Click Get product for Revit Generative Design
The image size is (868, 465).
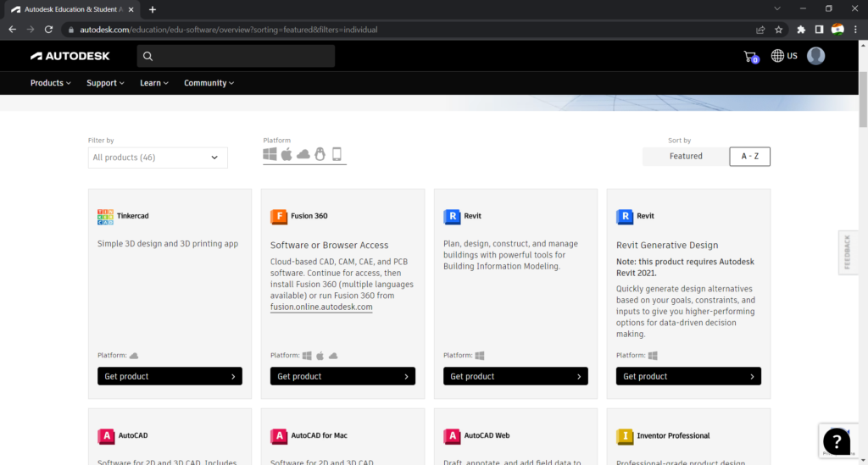point(688,376)
